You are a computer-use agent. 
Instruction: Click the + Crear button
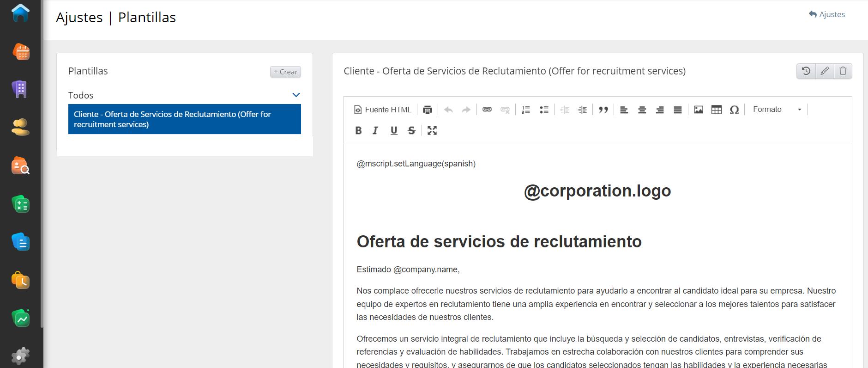pos(285,72)
